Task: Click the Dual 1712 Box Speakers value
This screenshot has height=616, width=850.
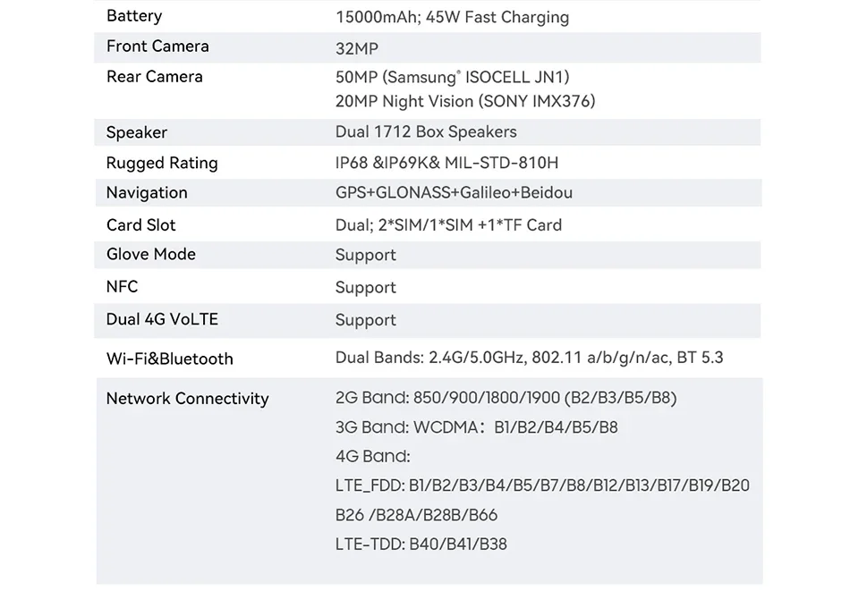Action: pyautogui.click(x=426, y=132)
